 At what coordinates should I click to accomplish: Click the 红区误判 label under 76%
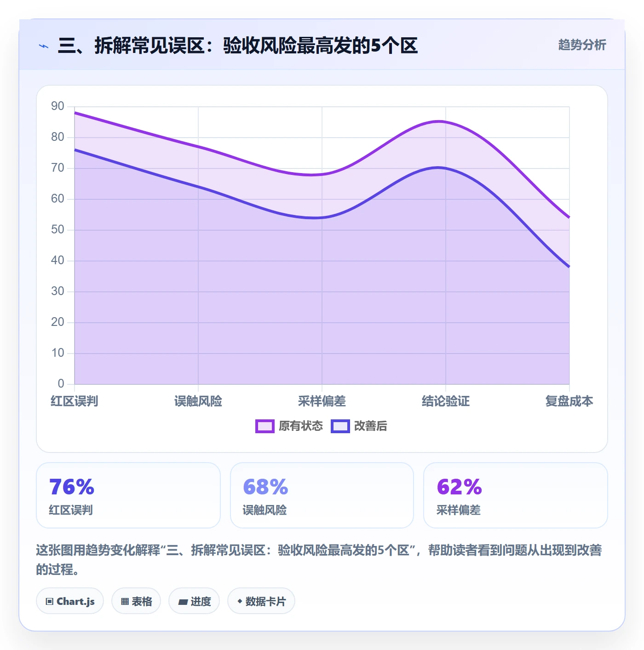click(71, 510)
